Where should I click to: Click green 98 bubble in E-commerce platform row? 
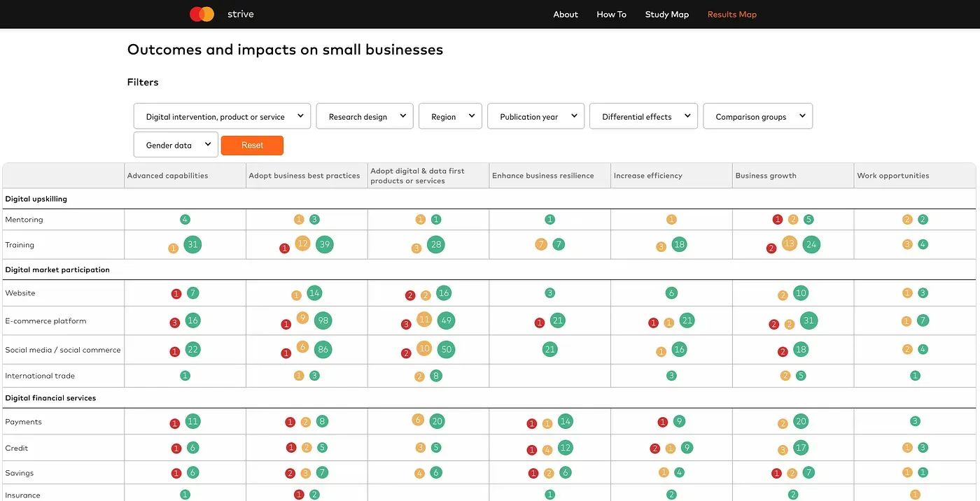point(323,321)
